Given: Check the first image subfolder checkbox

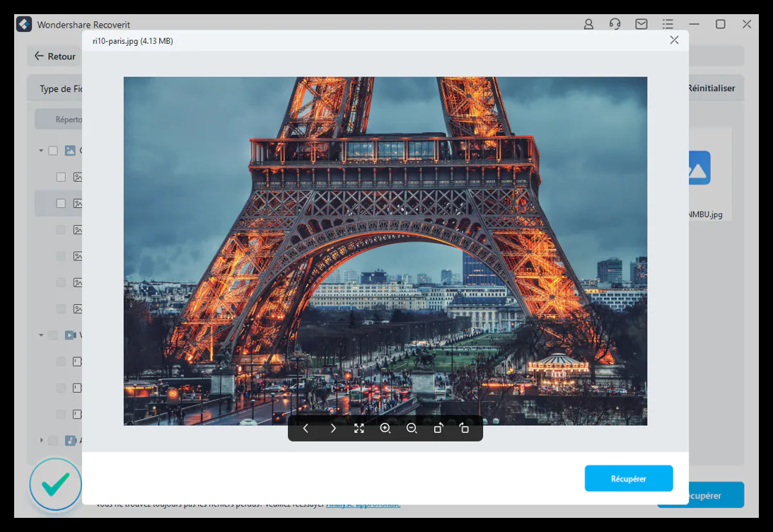Looking at the screenshot, I should [x=61, y=177].
